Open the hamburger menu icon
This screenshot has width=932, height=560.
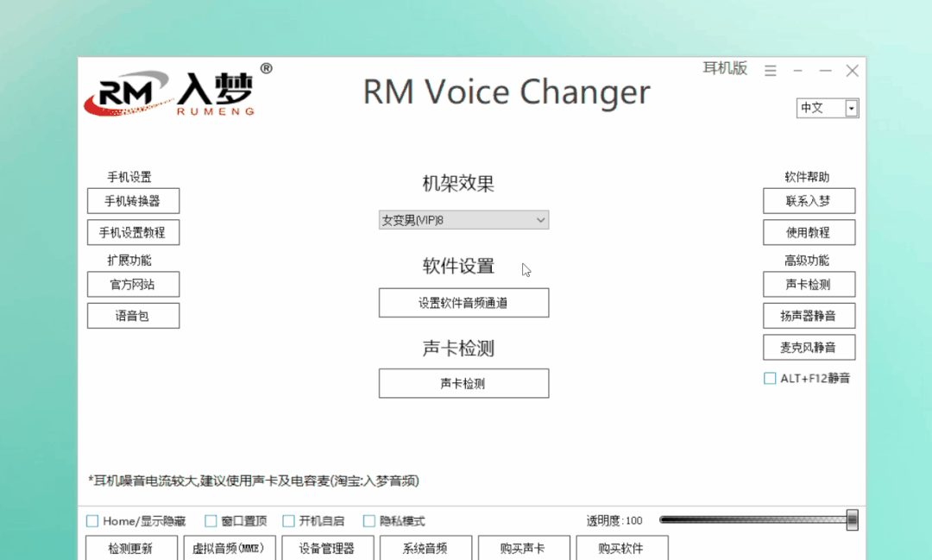(771, 71)
